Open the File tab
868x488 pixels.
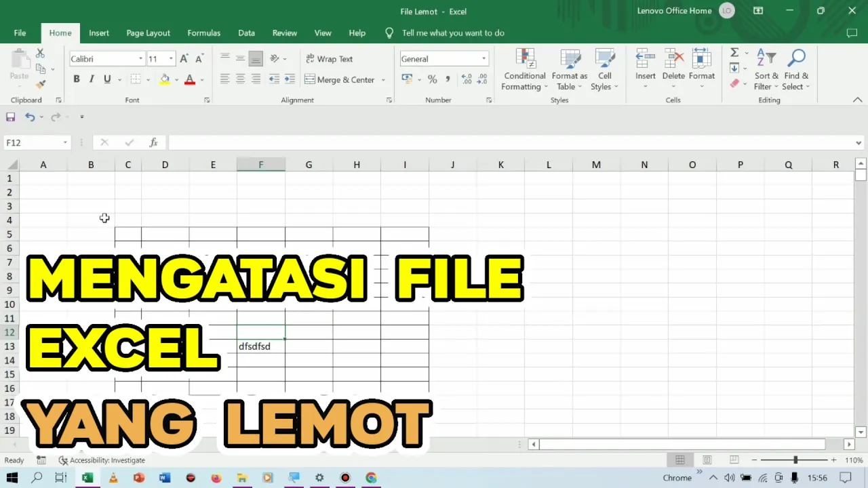coord(20,33)
